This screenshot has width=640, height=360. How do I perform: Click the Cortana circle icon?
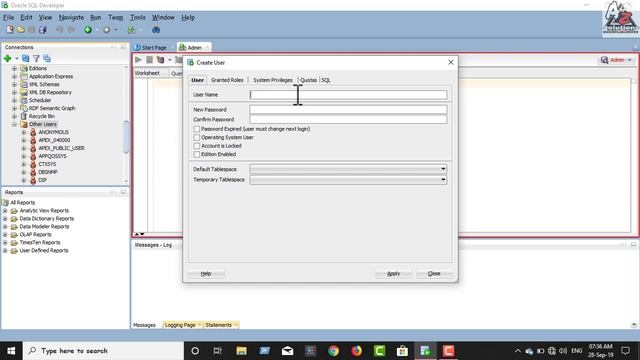click(195, 351)
